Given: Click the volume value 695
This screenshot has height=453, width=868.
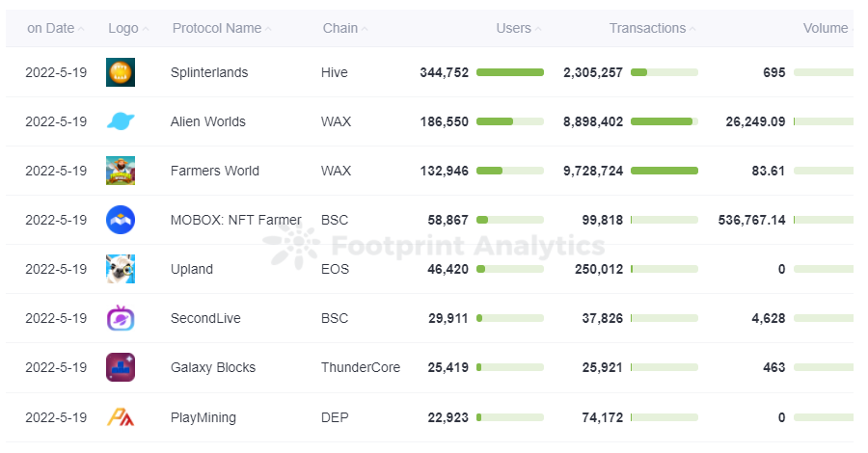Looking at the screenshot, I should (x=773, y=72).
